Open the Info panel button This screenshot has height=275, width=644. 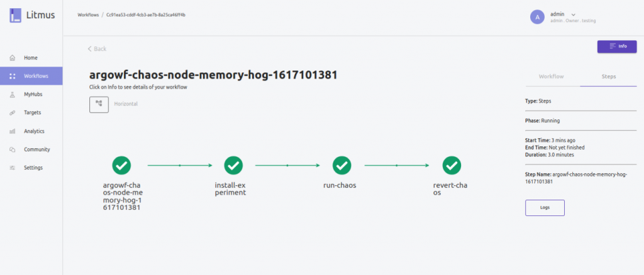coord(617,46)
